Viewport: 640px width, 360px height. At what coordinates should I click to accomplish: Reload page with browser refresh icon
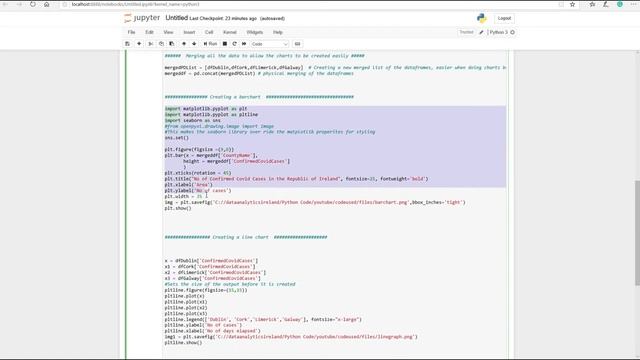click(x=33, y=4)
